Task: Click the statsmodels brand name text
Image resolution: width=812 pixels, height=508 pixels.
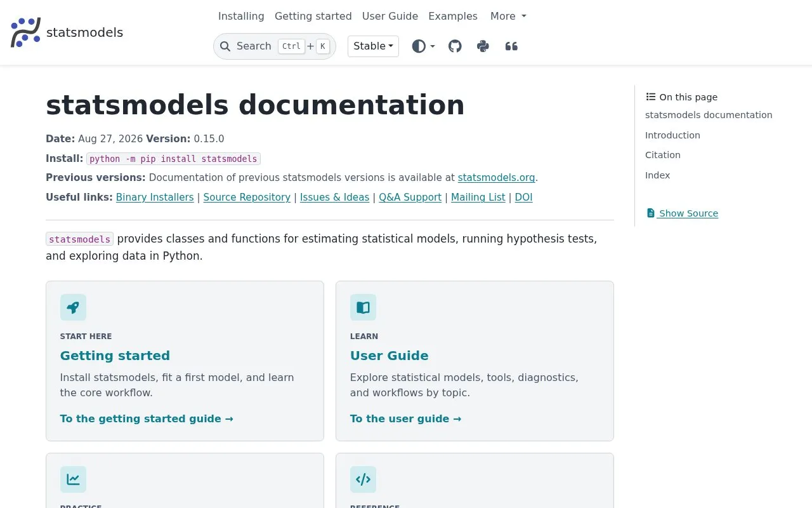Action: click(84, 32)
